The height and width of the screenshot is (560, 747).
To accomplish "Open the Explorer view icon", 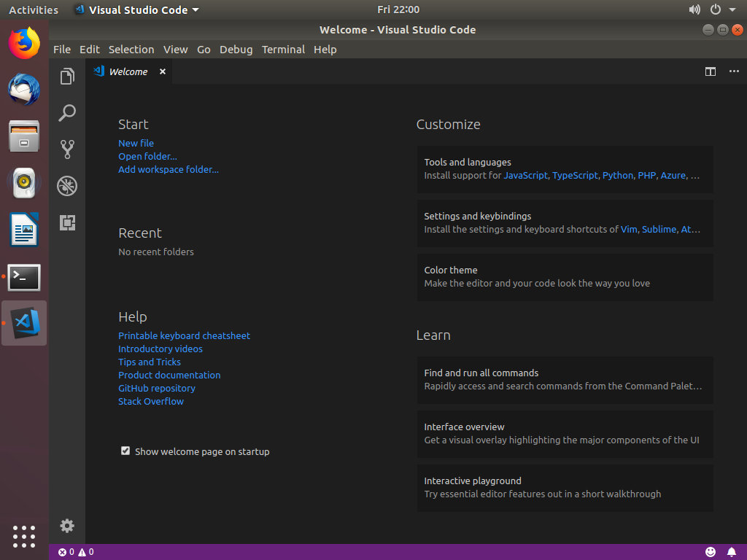I will click(67, 75).
